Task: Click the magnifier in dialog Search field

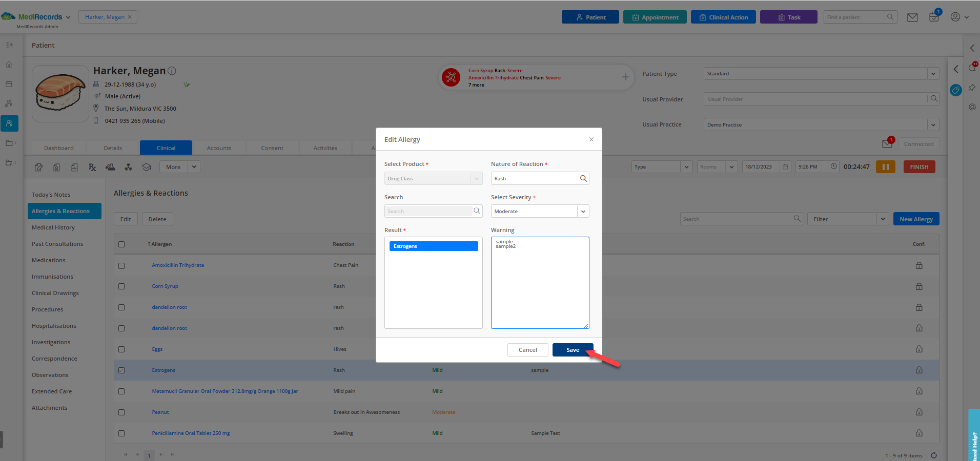Action: click(x=477, y=211)
